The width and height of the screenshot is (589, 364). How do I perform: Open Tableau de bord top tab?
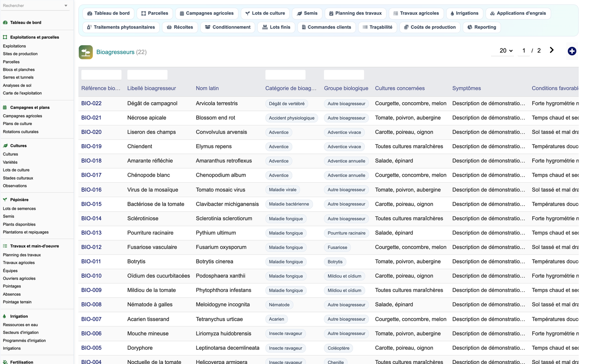click(x=108, y=13)
